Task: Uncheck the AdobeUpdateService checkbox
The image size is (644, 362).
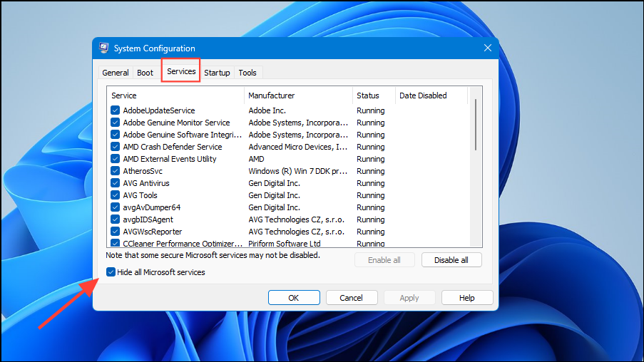Action: 115,110
